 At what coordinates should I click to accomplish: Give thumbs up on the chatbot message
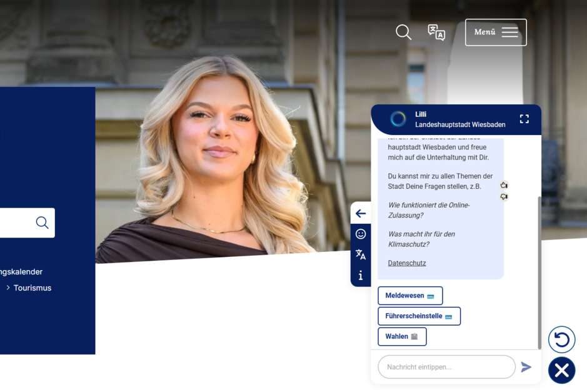click(504, 185)
